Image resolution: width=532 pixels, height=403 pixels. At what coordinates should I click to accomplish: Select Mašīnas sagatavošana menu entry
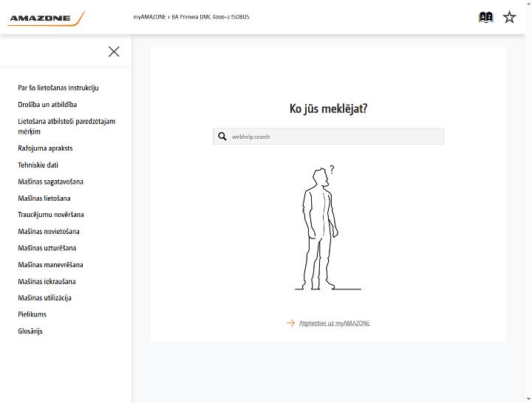click(x=50, y=182)
